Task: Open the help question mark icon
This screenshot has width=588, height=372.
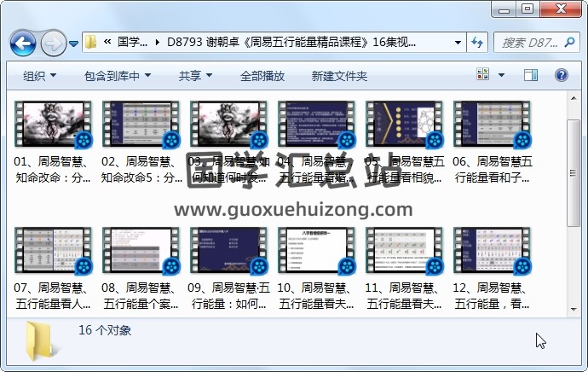Action: click(562, 76)
